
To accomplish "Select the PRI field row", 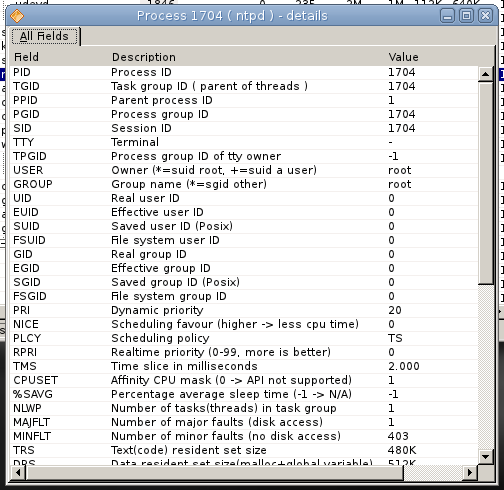I will pyautogui.click(x=244, y=310).
